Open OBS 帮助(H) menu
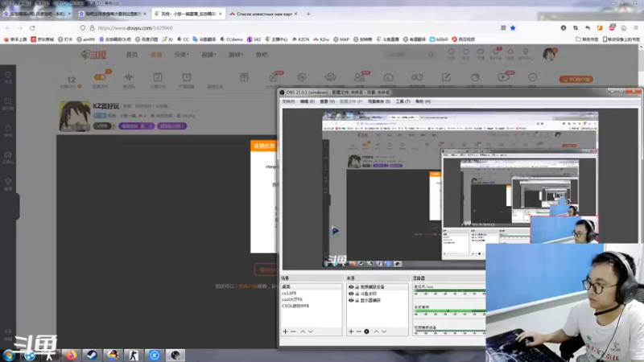Image resolution: width=644 pixels, height=362 pixels. pyautogui.click(x=423, y=101)
